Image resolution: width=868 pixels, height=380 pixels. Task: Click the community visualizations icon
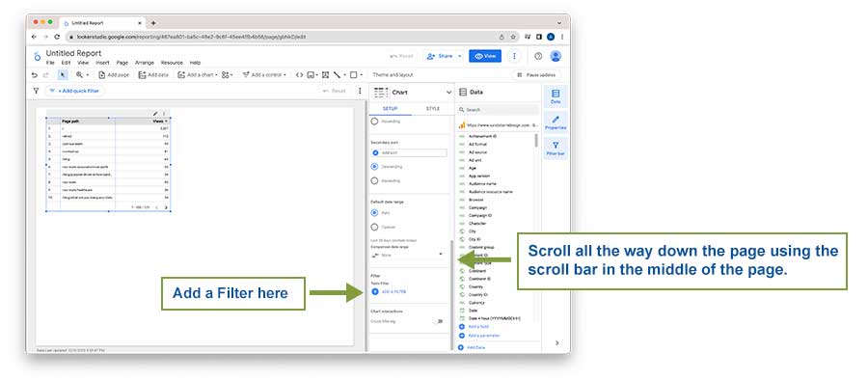click(226, 75)
